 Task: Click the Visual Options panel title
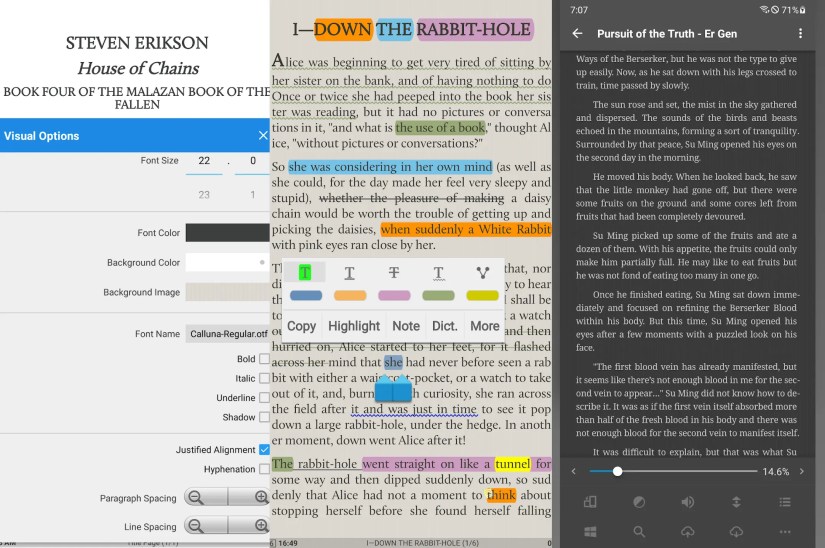[x=42, y=136]
